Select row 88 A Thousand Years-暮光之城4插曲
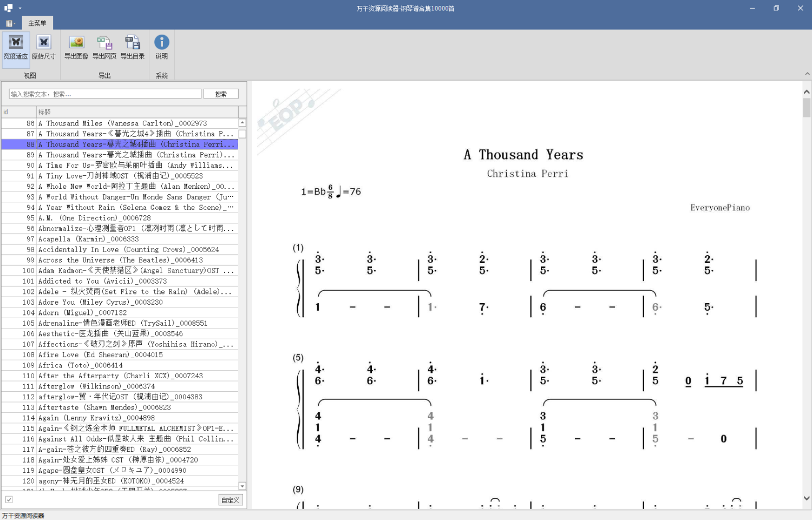812x520 pixels. pyautogui.click(x=120, y=144)
